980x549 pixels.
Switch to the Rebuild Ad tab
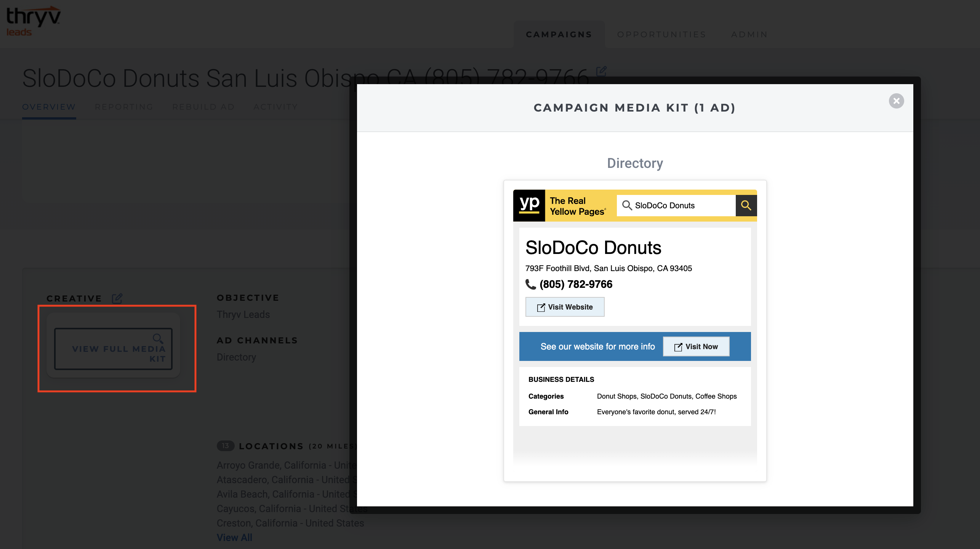pyautogui.click(x=203, y=107)
